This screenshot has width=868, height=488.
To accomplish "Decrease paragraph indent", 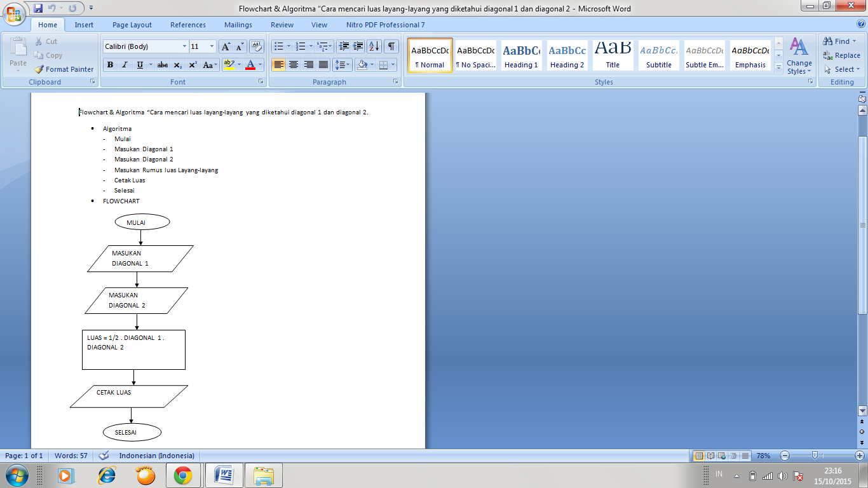I will (344, 46).
